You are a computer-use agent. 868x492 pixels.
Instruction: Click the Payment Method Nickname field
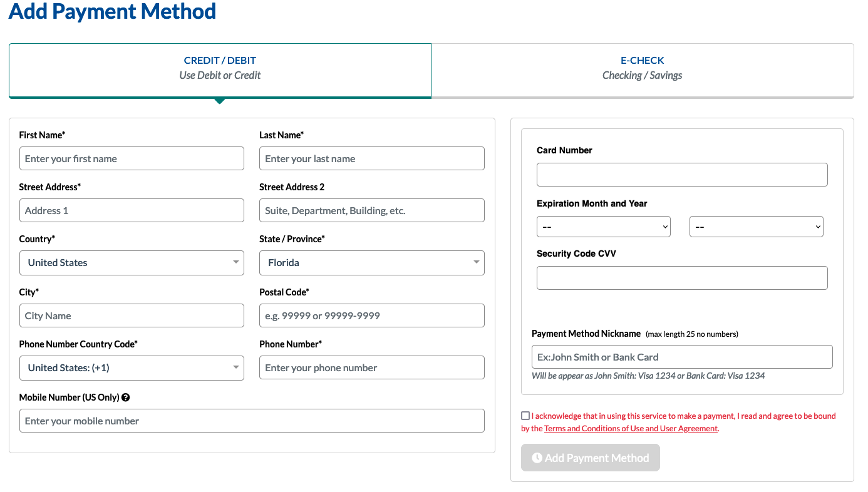[681, 356]
